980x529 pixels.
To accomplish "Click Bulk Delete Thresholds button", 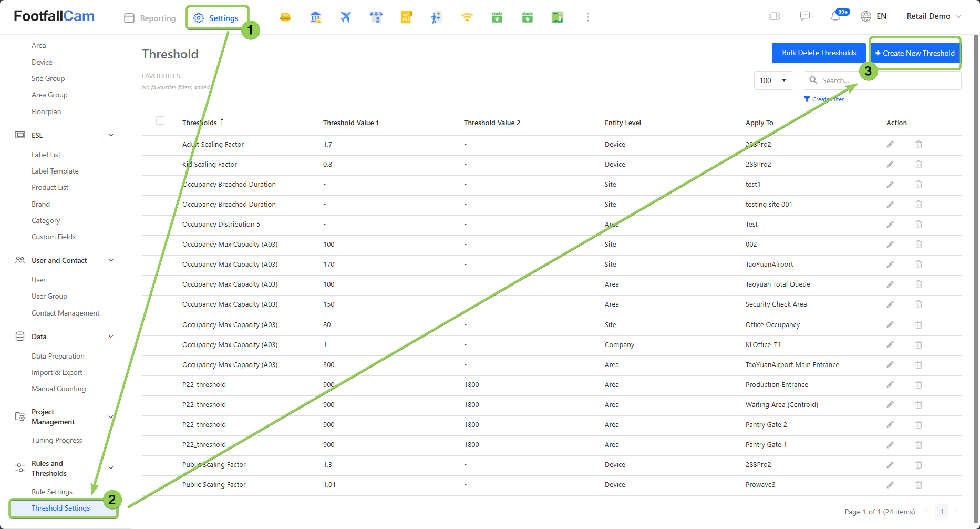I will tap(819, 53).
